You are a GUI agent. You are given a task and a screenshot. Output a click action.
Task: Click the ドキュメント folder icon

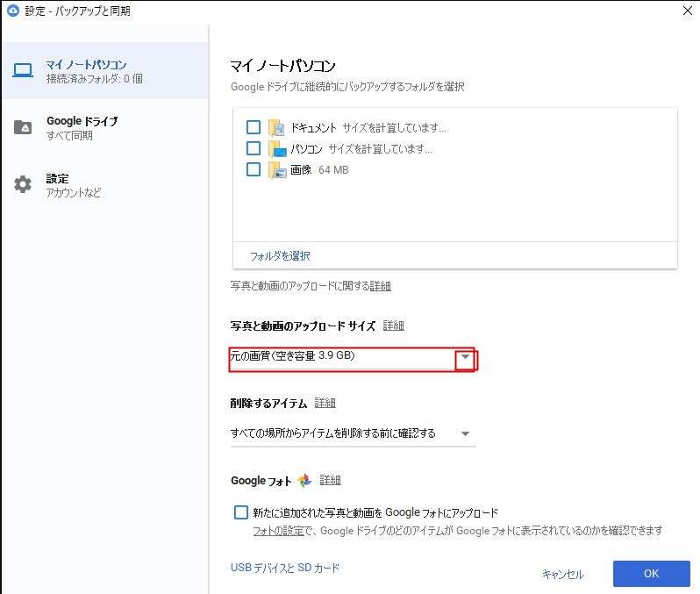tap(277, 128)
